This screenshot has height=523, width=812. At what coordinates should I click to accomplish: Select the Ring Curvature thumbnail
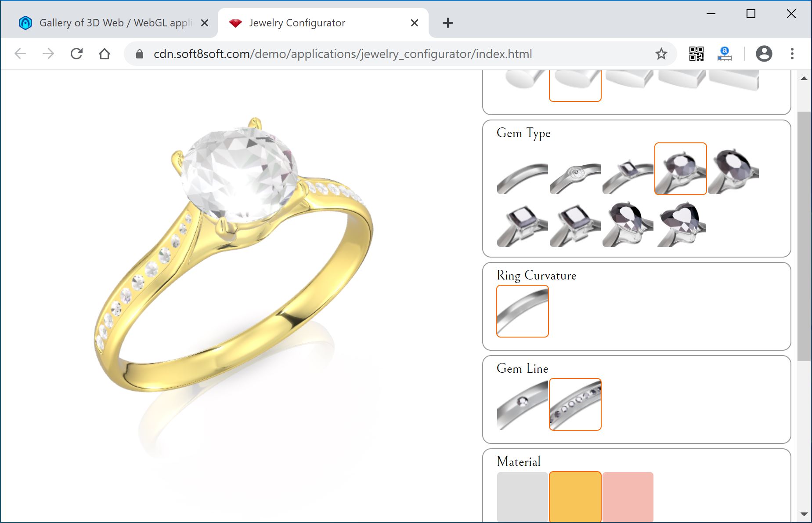pos(523,311)
